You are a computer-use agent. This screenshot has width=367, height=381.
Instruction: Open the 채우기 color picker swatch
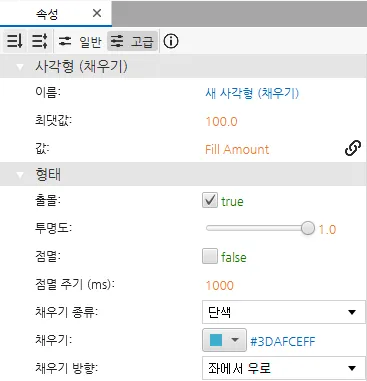(x=224, y=340)
